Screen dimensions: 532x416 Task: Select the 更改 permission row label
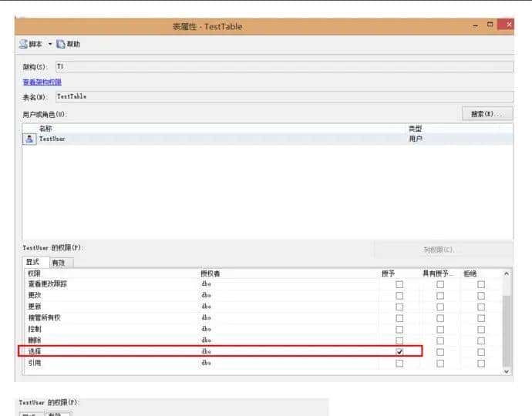point(35,295)
